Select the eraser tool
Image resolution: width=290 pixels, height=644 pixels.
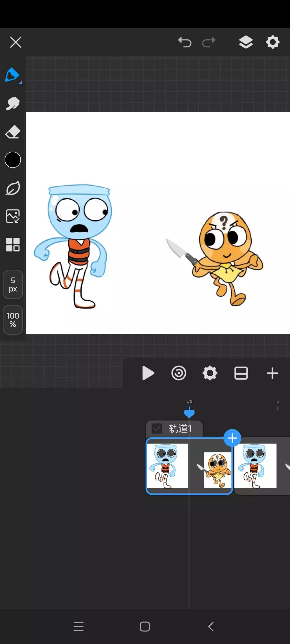coord(13,132)
